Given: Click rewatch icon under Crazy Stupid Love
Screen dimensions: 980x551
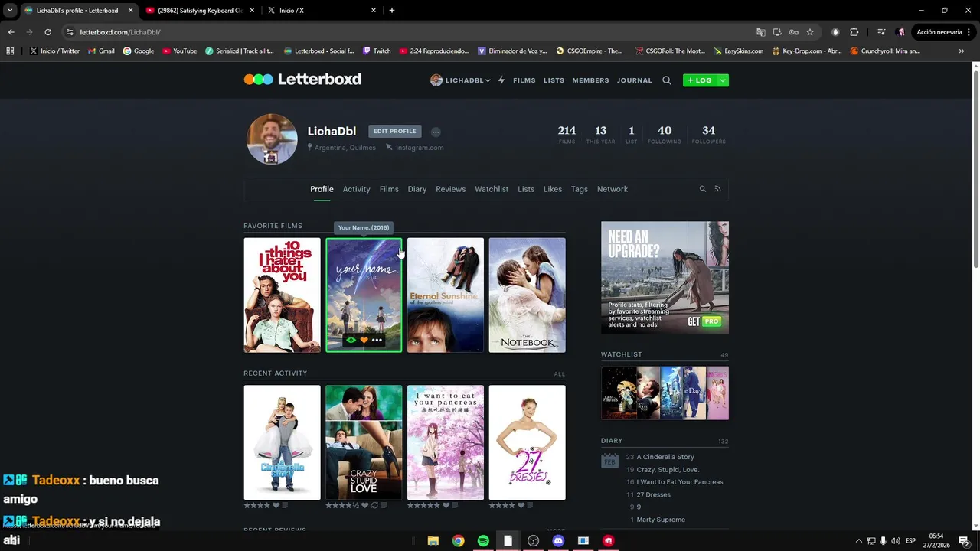Looking at the screenshot, I should (374, 505).
